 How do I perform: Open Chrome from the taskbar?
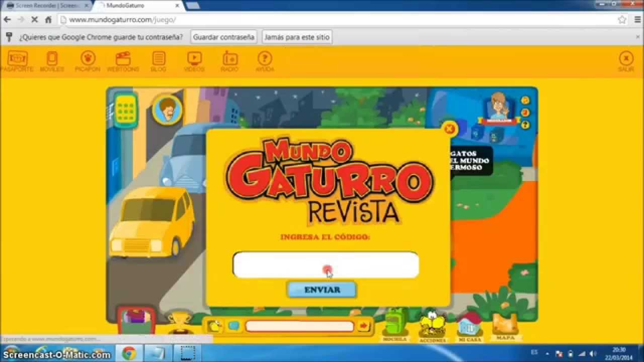pyautogui.click(x=129, y=353)
